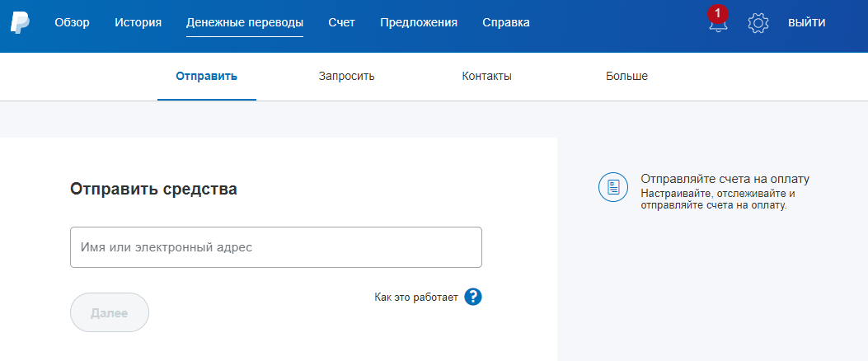Image resolution: width=868 pixels, height=361 pixels.
Task: Focus the Имя или электронный адрес field
Action: pos(275,247)
